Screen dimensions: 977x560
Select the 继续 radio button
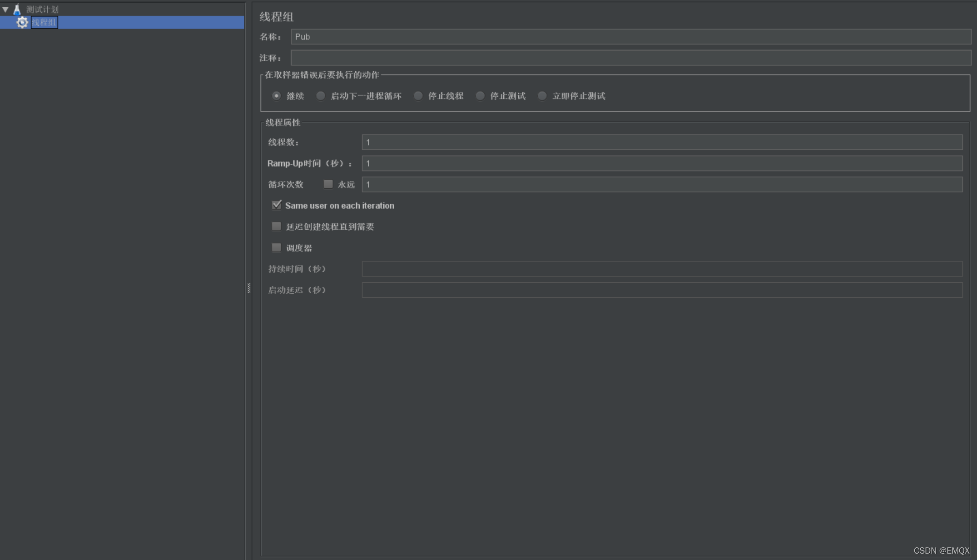point(276,96)
